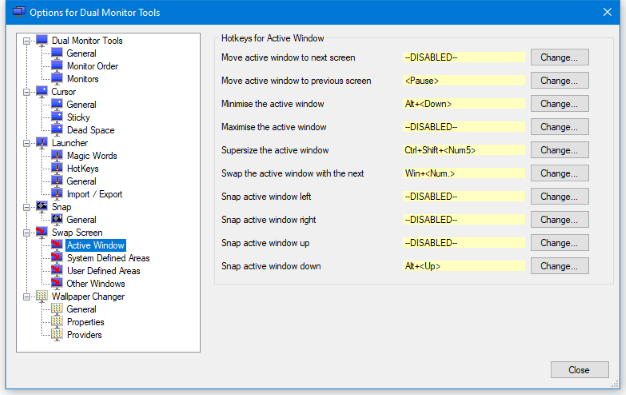
Task: Click the Alt+<Down> hotkey field
Action: pyautogui.click(x=464, y=104)
